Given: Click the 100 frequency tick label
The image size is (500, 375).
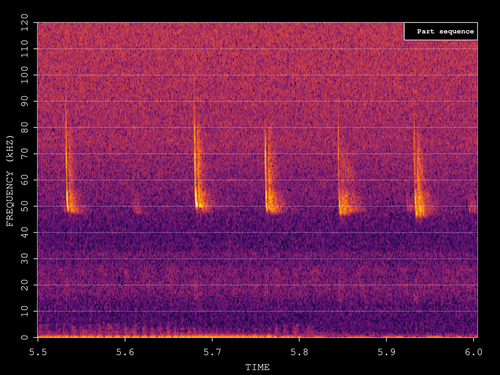Looking at the screenshot, I should coord(25,75).
